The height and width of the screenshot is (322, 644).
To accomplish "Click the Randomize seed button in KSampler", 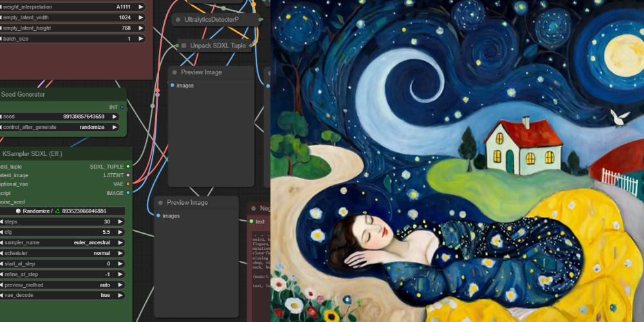I will click(x=62, y=211).
